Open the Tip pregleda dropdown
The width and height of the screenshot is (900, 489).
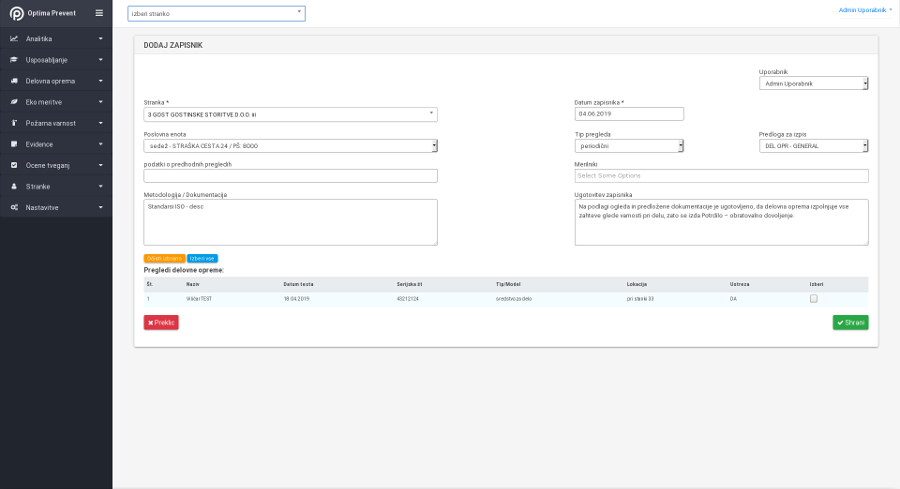629,146
